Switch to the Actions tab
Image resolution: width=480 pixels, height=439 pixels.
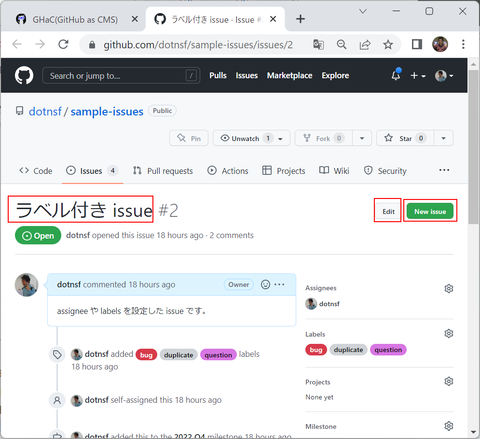228,171
